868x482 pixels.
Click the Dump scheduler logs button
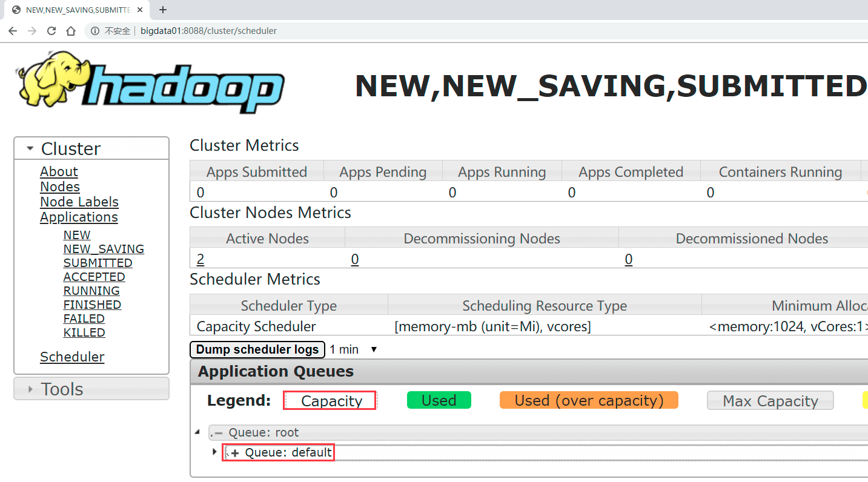257,349
